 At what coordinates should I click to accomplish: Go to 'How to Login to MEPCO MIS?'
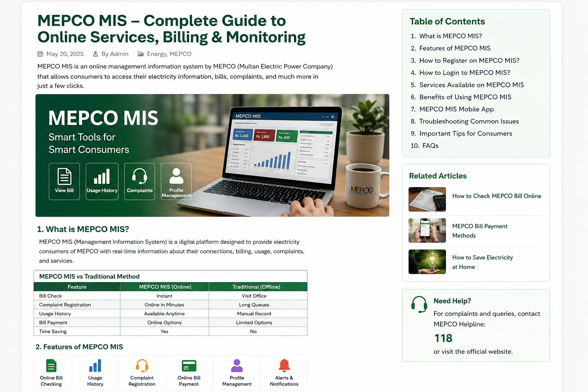point(465,73)
